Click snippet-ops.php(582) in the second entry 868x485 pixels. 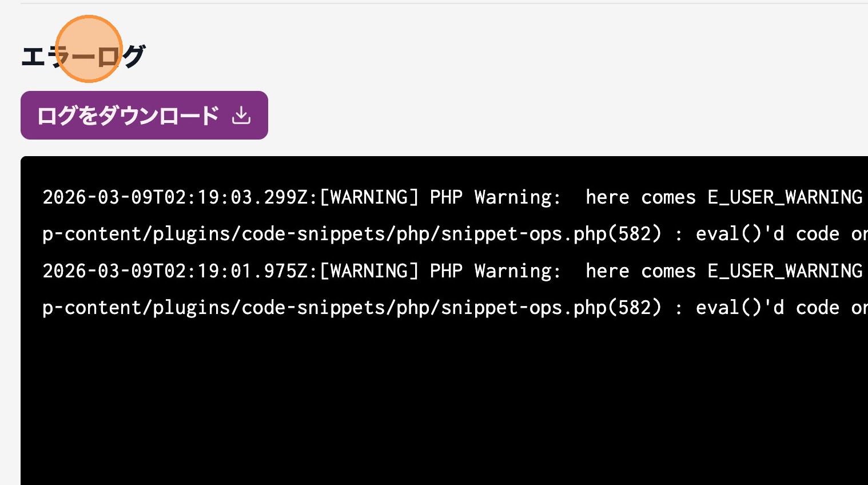coord(551,308)
